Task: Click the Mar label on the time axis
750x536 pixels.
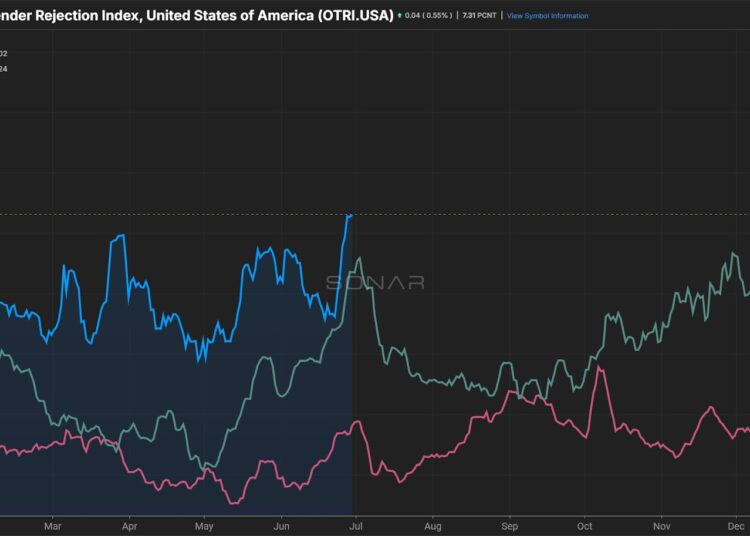Action: tap(54, 525)
